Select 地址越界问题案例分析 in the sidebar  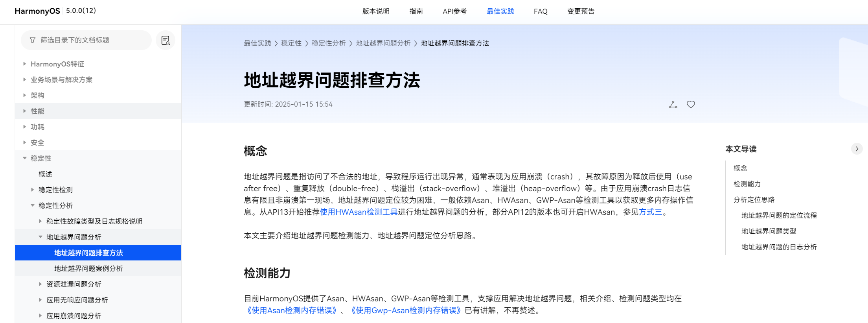coord(88,268)
